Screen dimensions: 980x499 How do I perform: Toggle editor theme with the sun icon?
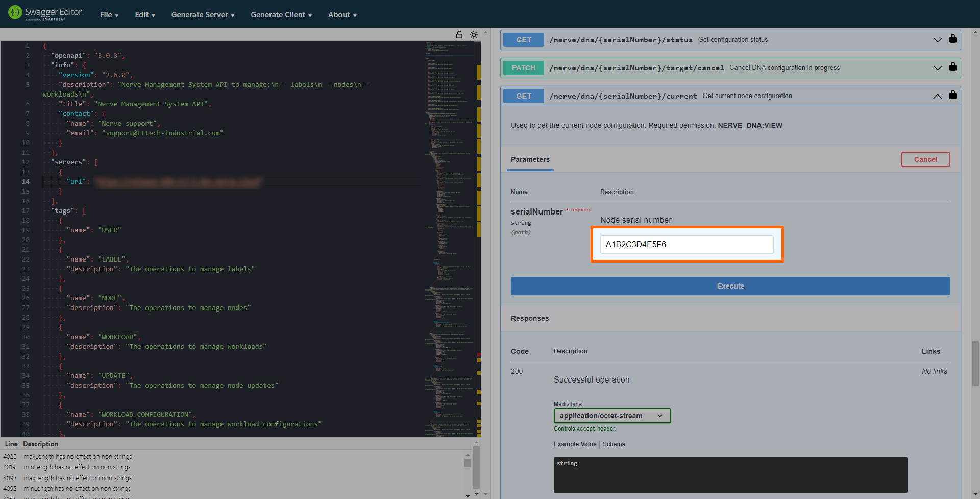coord(474,35)
